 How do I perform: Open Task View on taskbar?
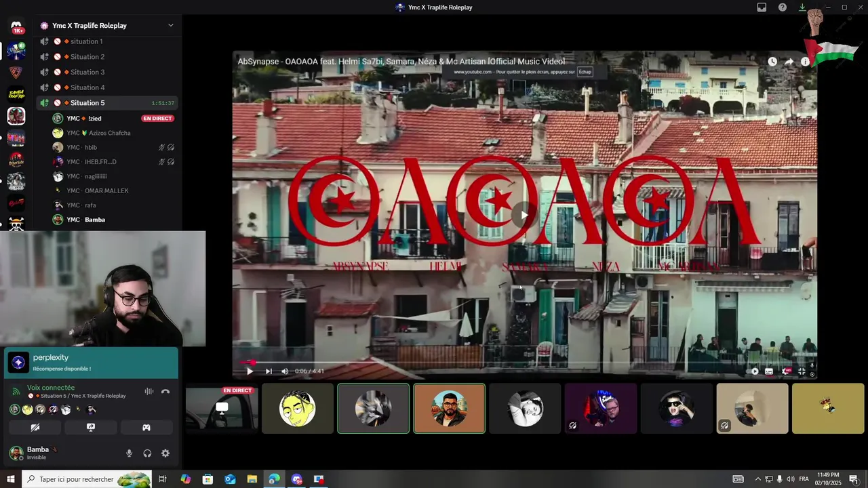coord(163,479)
